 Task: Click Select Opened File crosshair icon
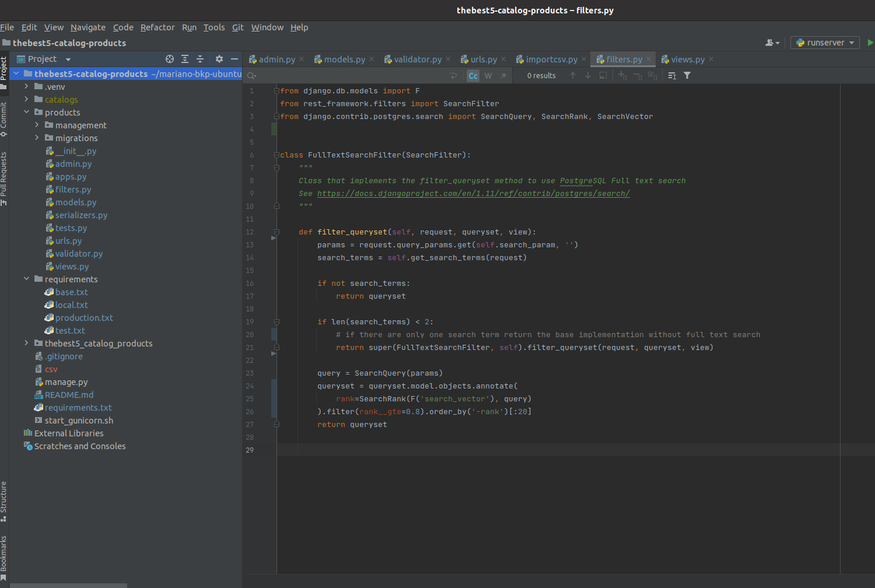click(x=170, y=59)
